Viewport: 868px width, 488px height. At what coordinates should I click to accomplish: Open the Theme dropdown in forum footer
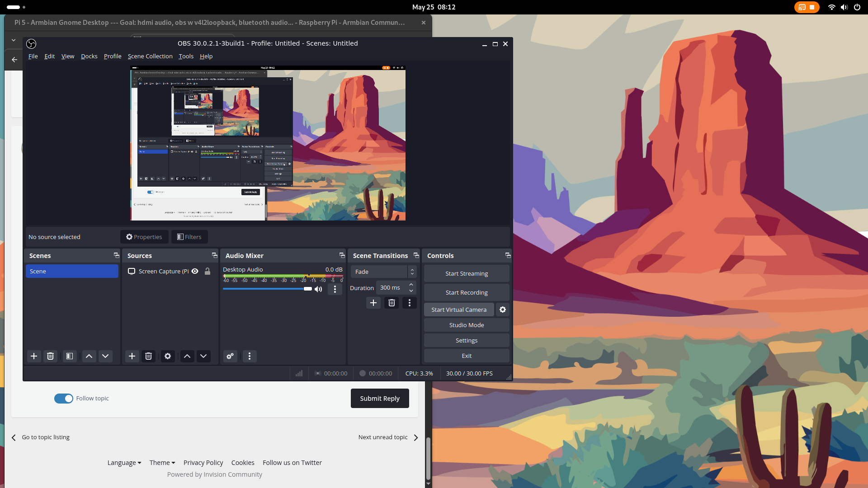click(x=162, y=462)
